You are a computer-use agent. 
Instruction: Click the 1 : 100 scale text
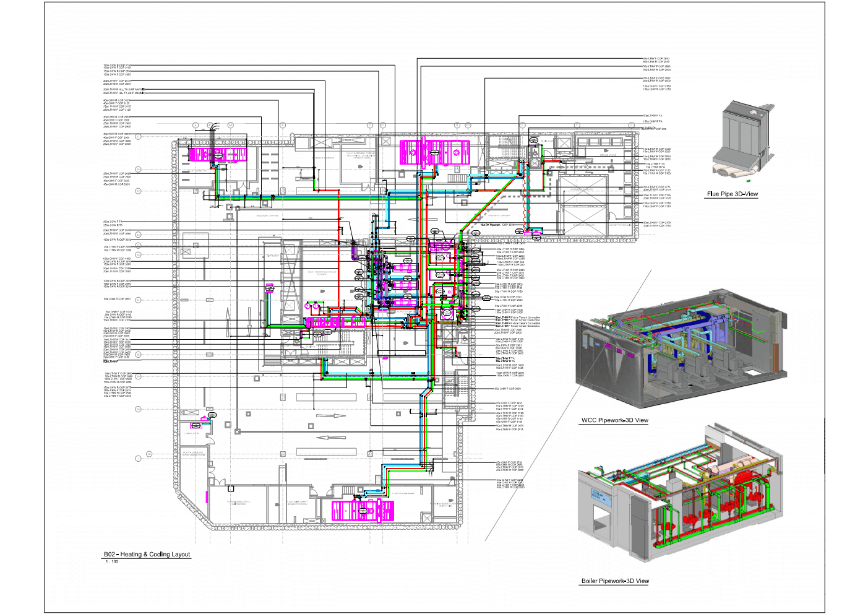112,561
